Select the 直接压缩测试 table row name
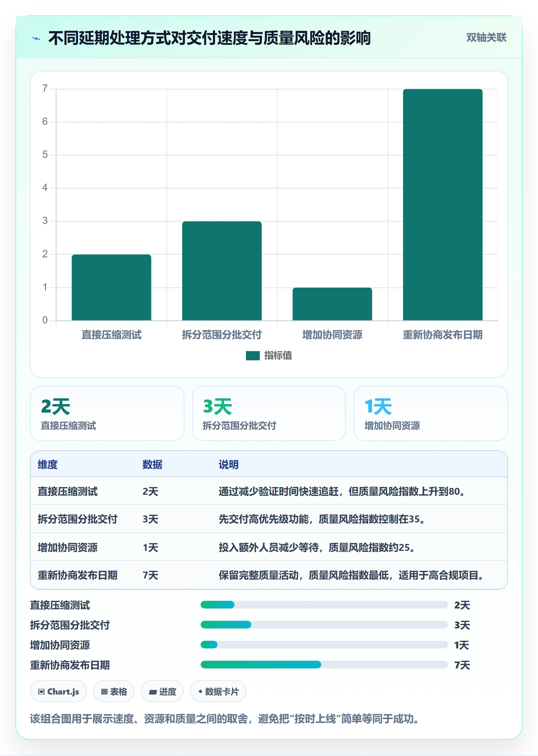Image resolution: width=538 pixels, height=756 pixels. pyautogui.click(x=68, y=492)
